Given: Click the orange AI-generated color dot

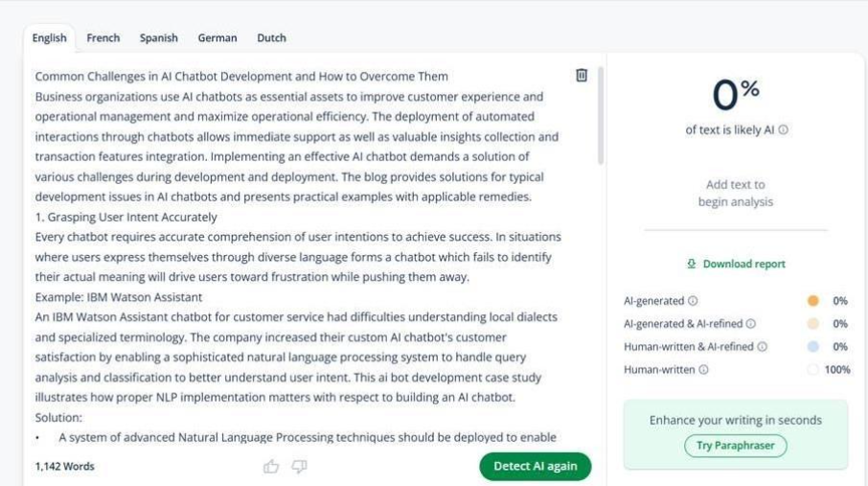Looking at the screenshot, I should (x=813, y=301).
